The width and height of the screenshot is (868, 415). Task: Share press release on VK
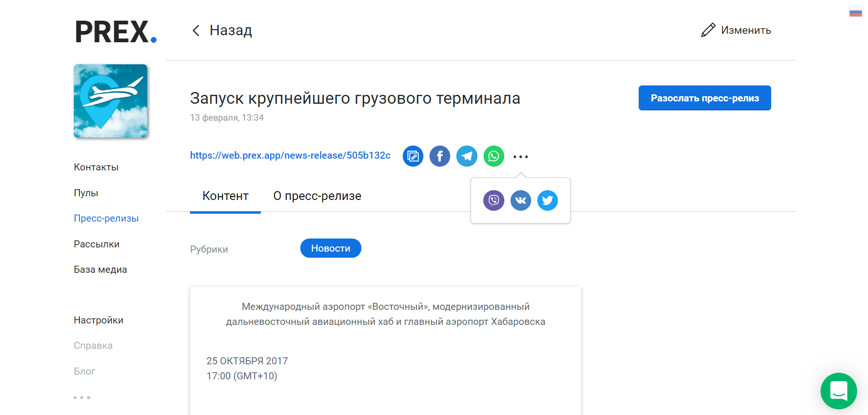click(x=521, y=200)
